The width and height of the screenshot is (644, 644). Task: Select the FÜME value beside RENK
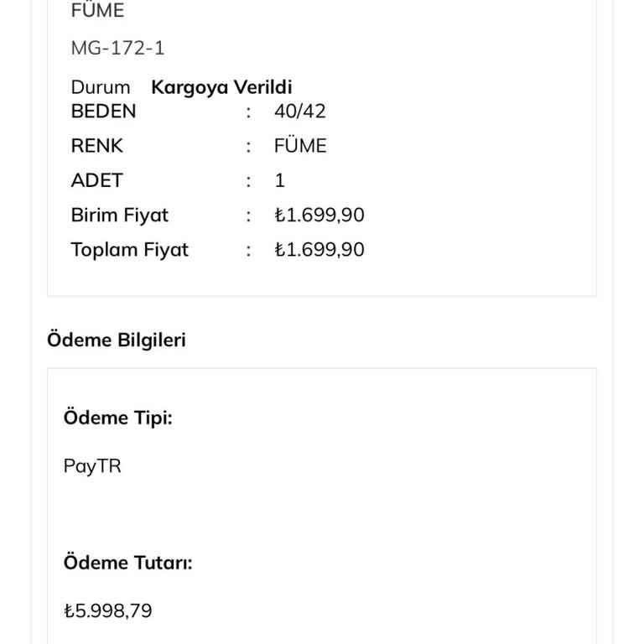pos(299,146)
